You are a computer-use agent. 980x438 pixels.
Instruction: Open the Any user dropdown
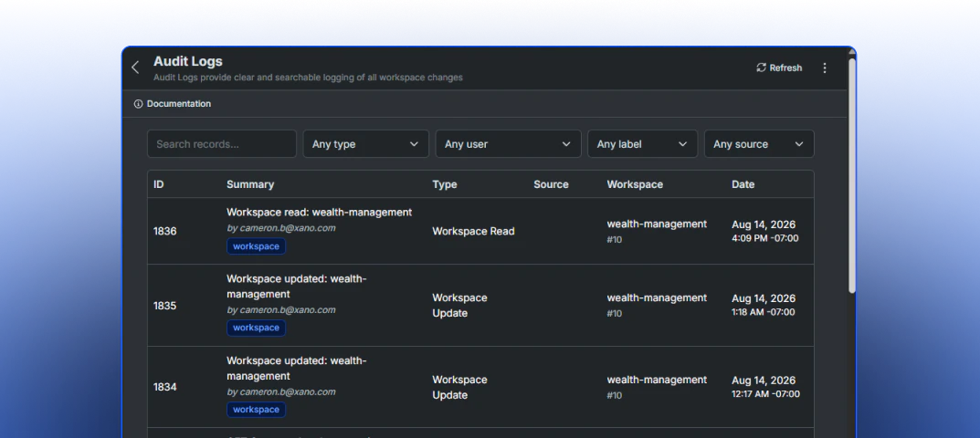point(508,143)
